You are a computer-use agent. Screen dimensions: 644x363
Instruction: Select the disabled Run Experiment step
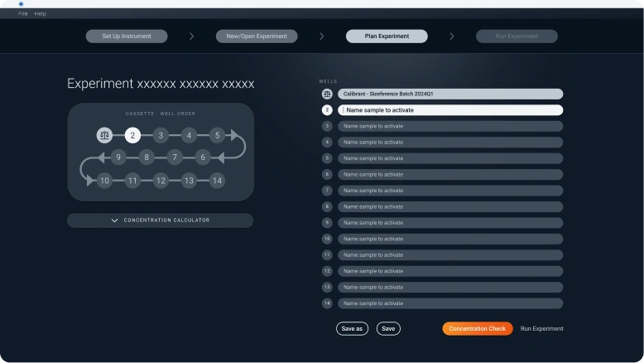pos(517,36)
